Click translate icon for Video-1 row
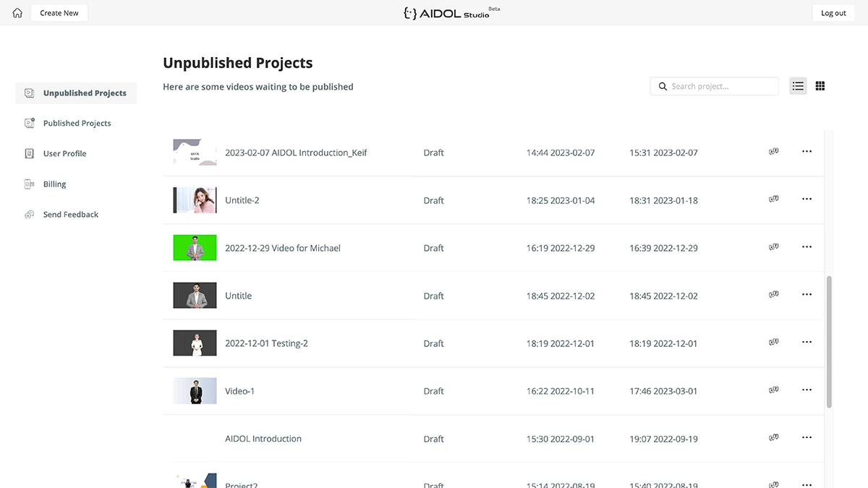The image size is (868, 488). click(x=774, y=390)
